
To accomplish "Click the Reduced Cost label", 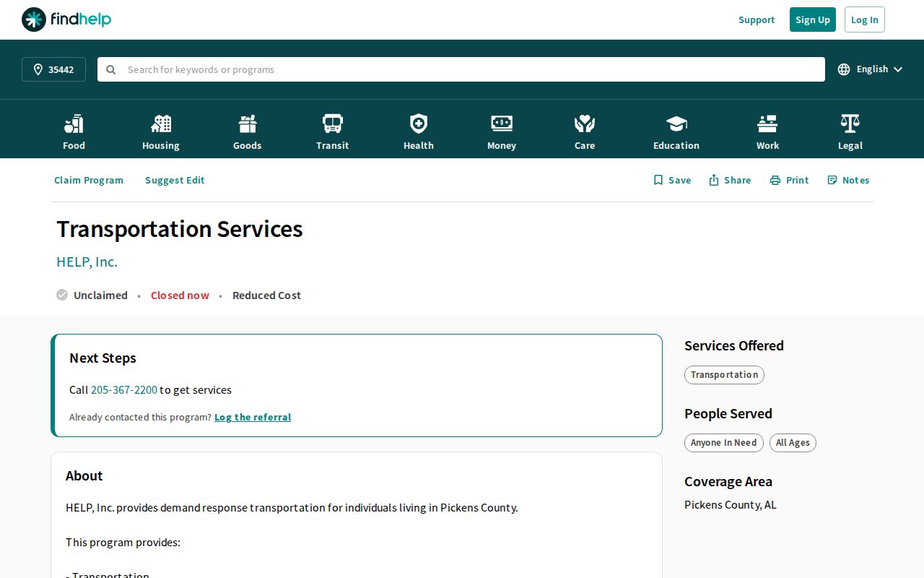I will pyautogui.click(x=266, y=295).
